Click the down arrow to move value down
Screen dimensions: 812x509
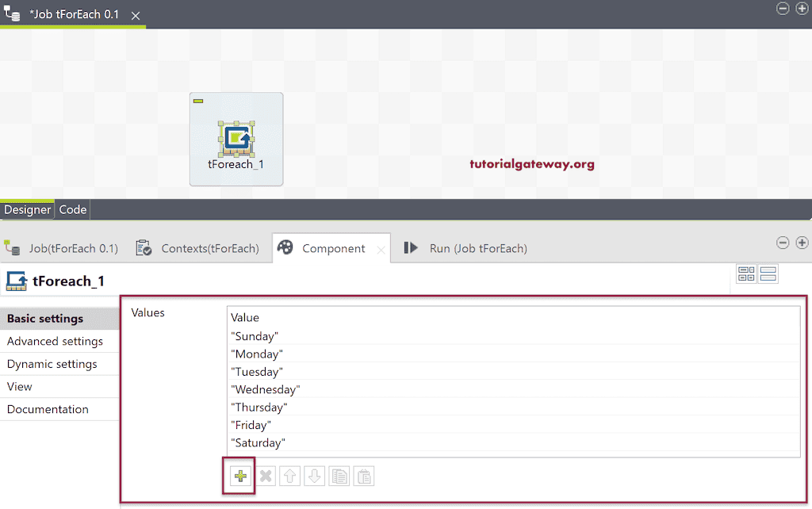(314, 476)
